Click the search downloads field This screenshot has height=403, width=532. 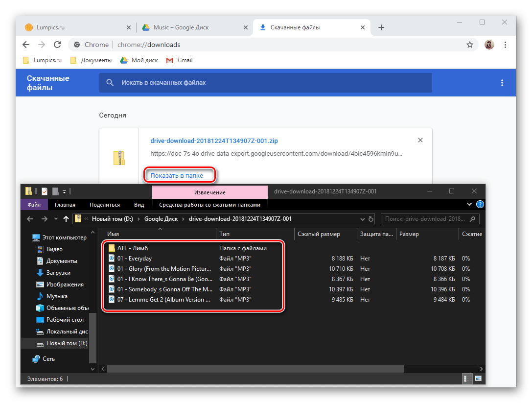click(x=265, y=83)
